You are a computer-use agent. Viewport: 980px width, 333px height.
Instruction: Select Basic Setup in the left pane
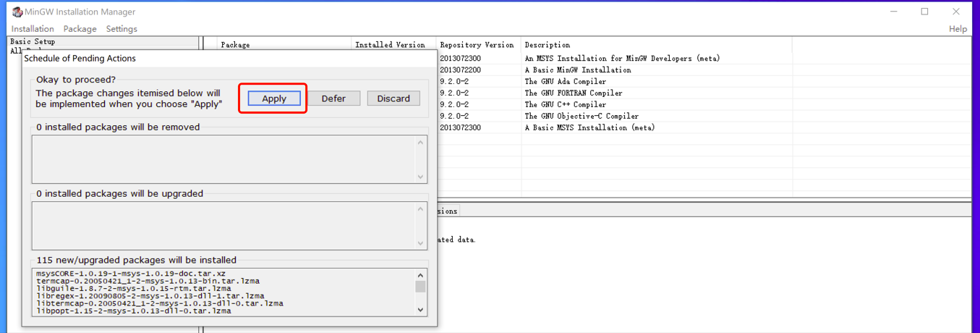click(33, 42)
